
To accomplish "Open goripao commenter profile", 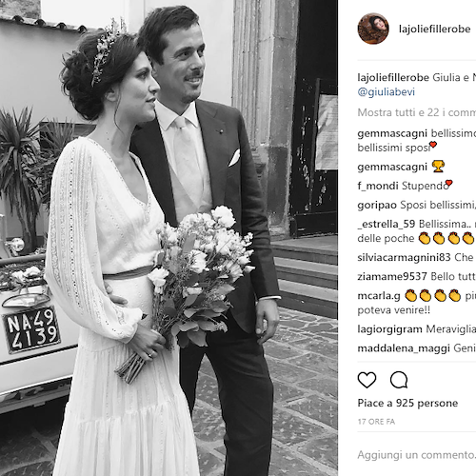I will [377, 206].
